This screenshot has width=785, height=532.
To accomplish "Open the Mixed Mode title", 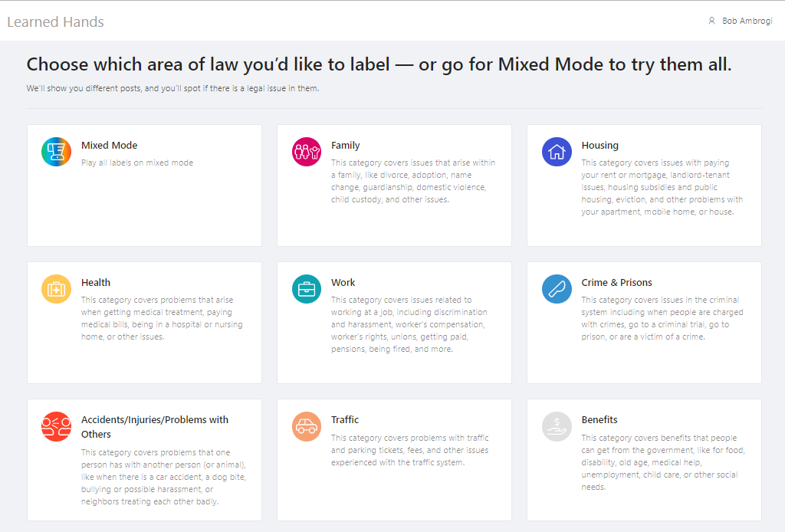I will tap(110, 146).
